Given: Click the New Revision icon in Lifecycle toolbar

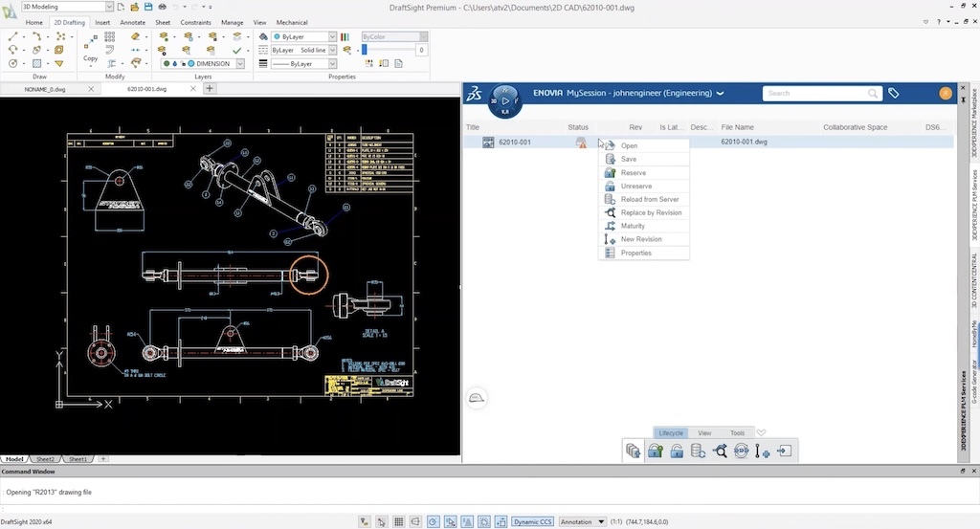Looking at the screenshot, I should tap(763, 452).
